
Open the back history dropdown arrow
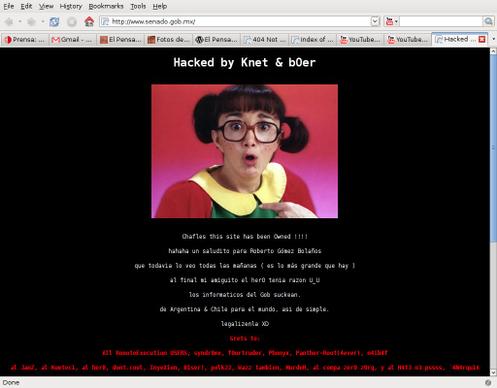tap(20, 22)
